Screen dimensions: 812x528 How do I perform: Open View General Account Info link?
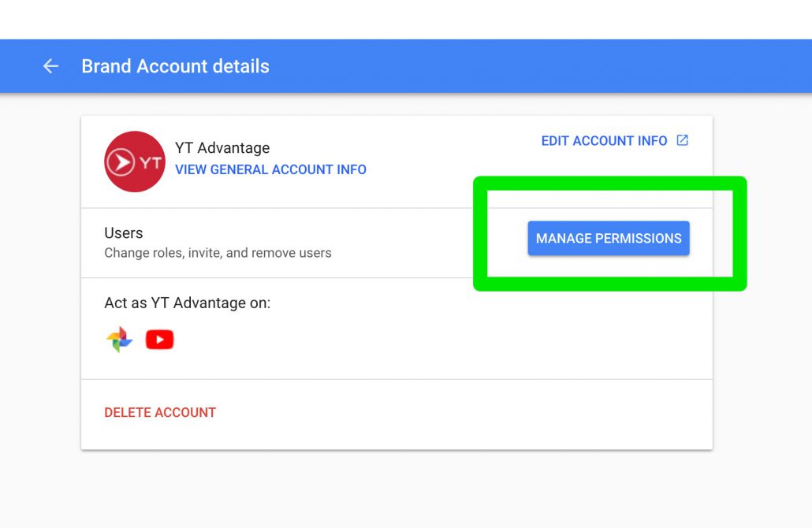tap(270, 169)
